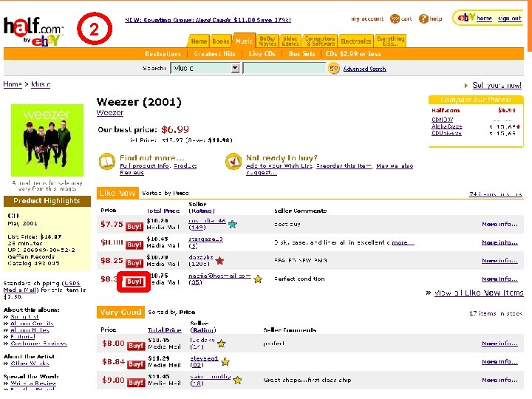This screenshot has width=532, height=399.
Task: Switch to the Home tab
Action: click(x=199, y=41)
